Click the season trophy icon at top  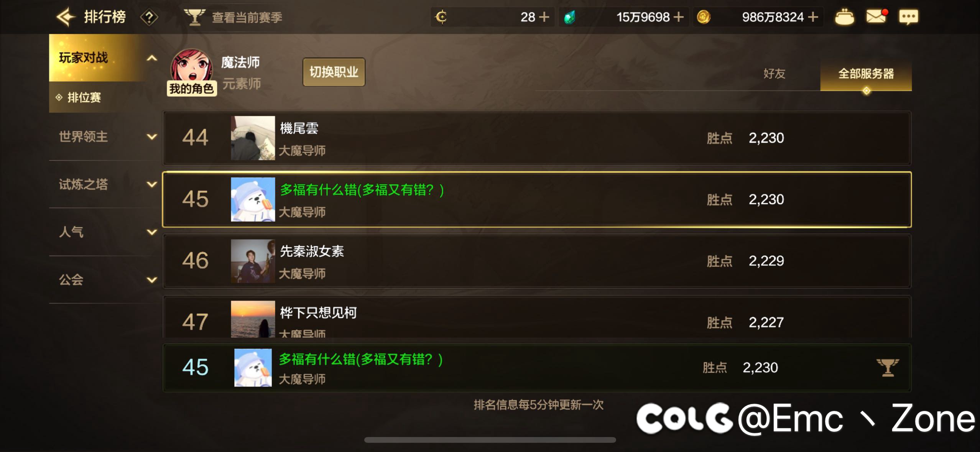click(x=195, y=17)
